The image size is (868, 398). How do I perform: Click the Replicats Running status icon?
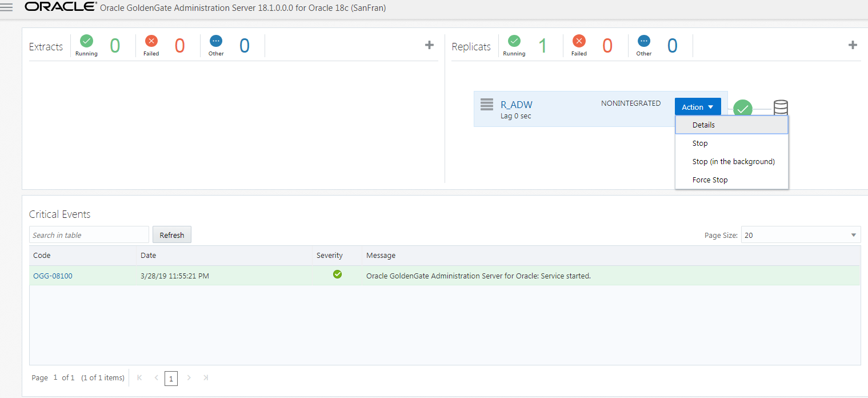pyautogui.click(x=514, y=41)
